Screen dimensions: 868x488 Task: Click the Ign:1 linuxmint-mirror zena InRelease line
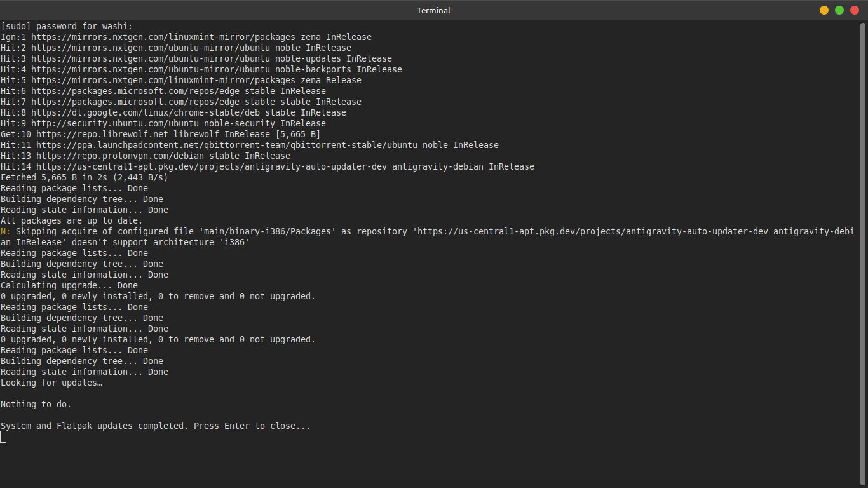pos(186,37)
